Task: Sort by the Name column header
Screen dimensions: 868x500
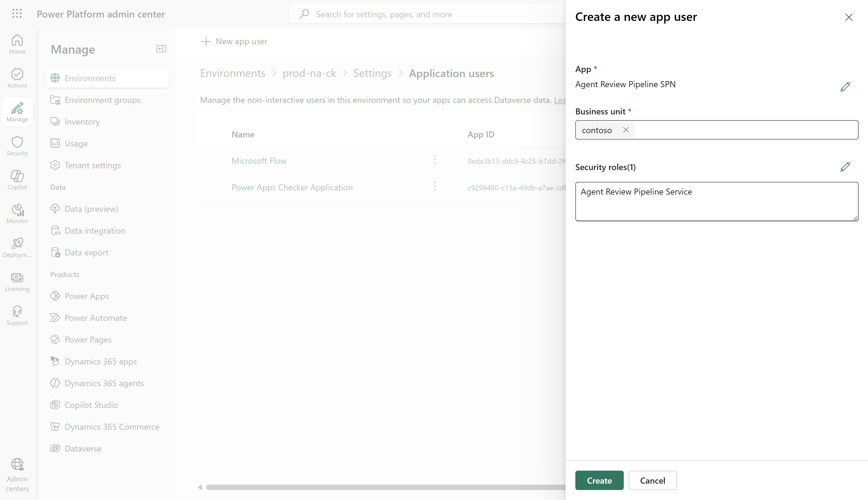Action: (243, 134)
